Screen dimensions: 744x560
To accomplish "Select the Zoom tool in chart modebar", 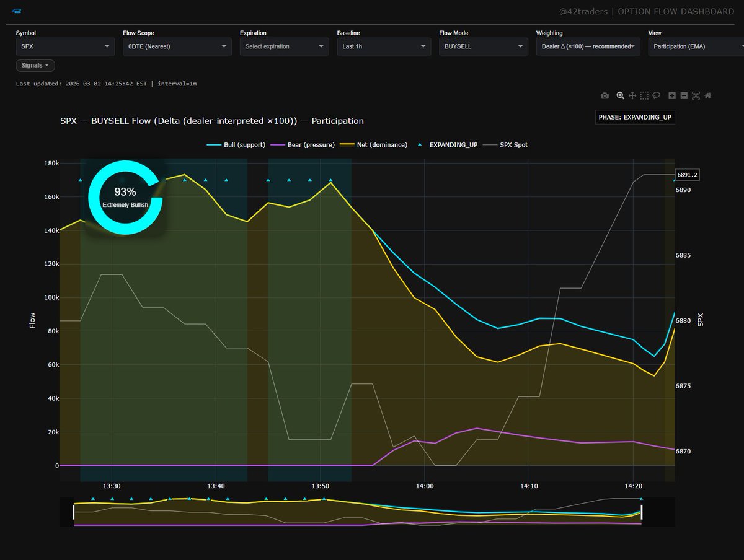I will coord(619,95).
